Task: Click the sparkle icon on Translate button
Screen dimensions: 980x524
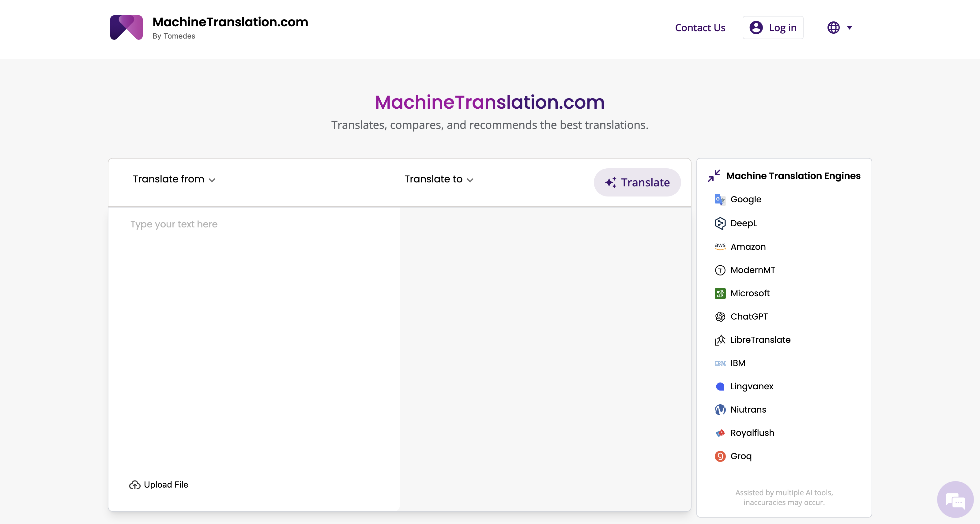Action: point(611,182)
